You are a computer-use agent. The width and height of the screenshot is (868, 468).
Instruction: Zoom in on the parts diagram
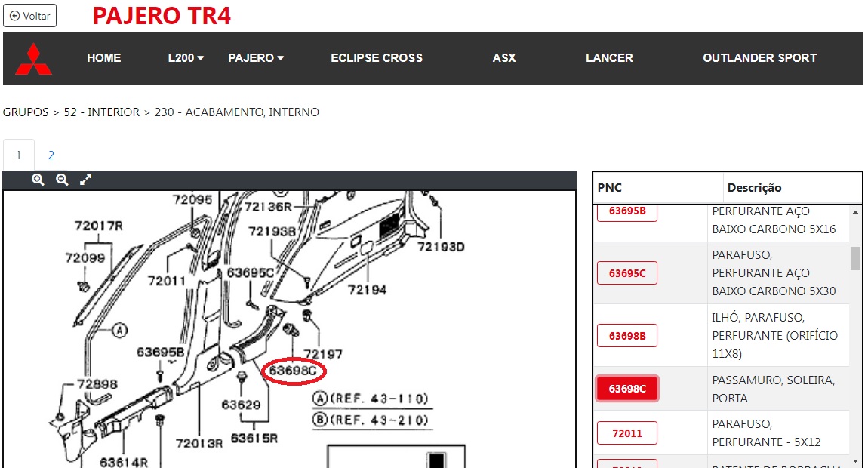38,180
